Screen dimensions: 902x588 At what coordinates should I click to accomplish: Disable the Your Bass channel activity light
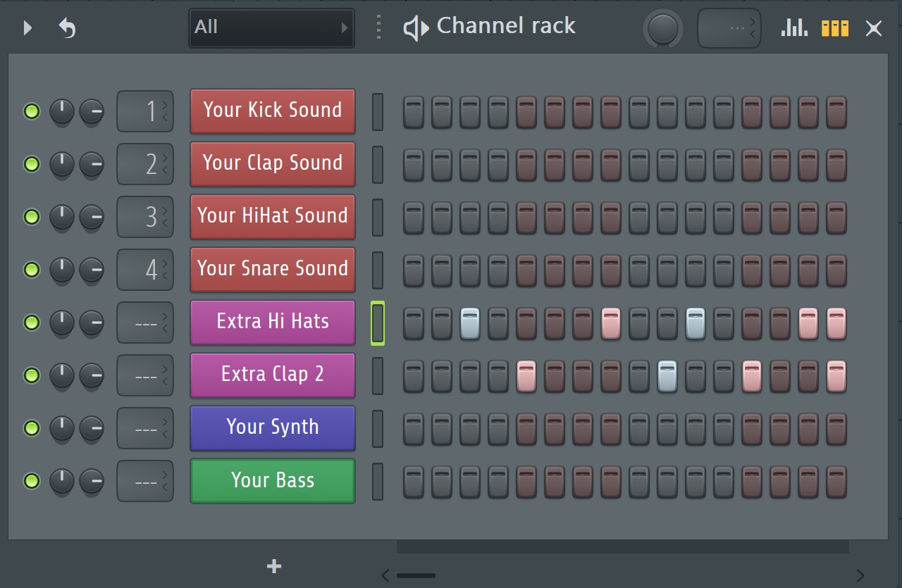pos(31,481)
